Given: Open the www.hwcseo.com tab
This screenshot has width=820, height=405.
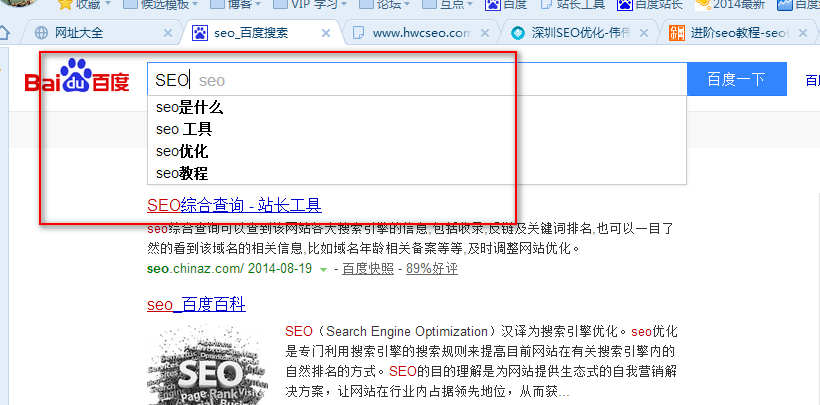Looking at the screenshot, I should [420, 33].
